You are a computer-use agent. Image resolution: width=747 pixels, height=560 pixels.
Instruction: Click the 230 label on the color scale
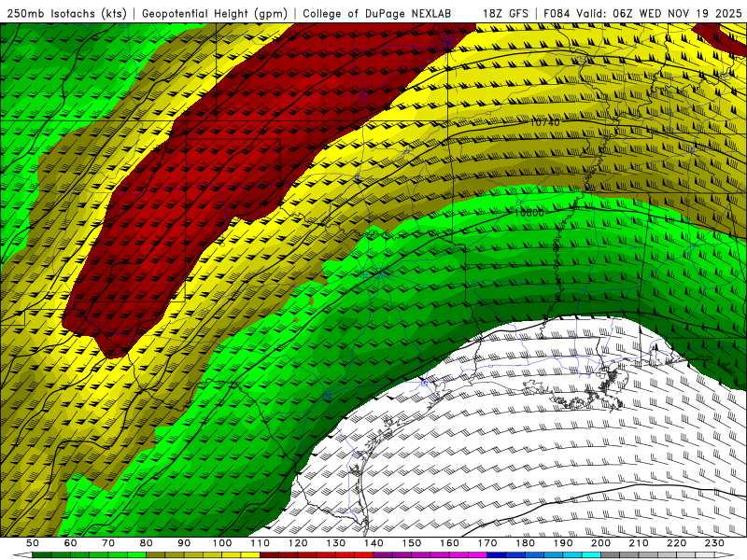click(714, 543)
